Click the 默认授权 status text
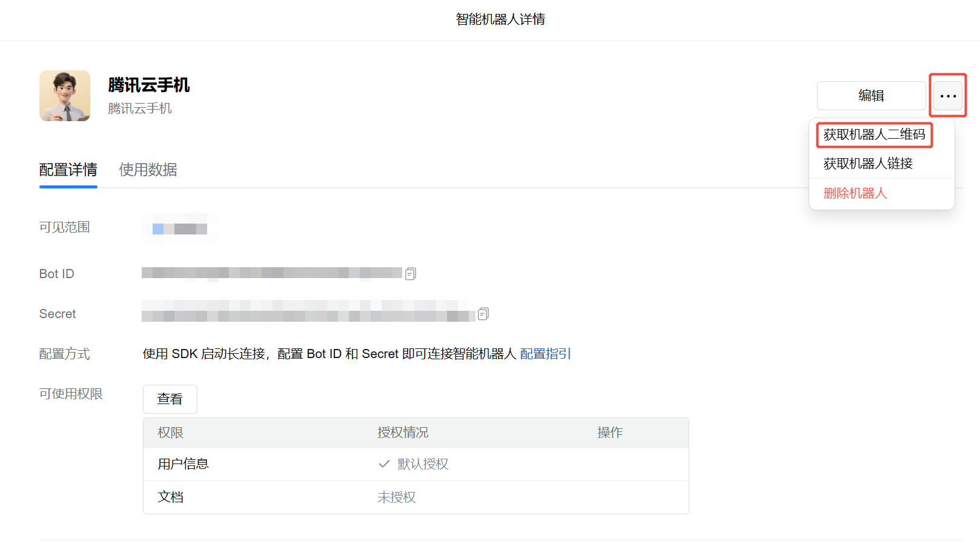 [423, 464]
